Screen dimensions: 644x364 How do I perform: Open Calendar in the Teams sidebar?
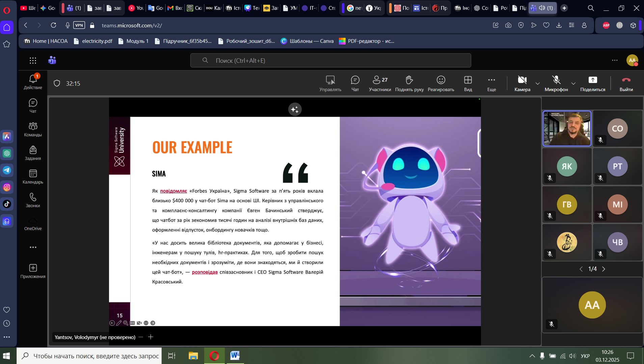click(x=33, y=177)
